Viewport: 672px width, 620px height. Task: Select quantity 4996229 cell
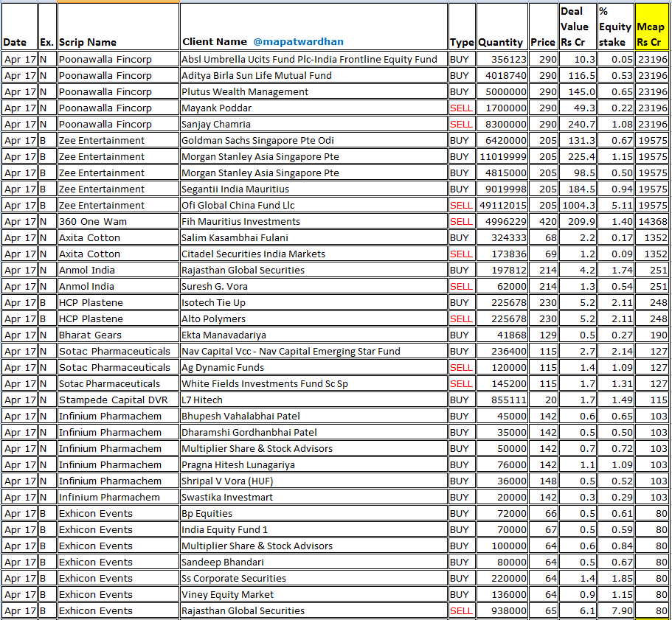502,221
